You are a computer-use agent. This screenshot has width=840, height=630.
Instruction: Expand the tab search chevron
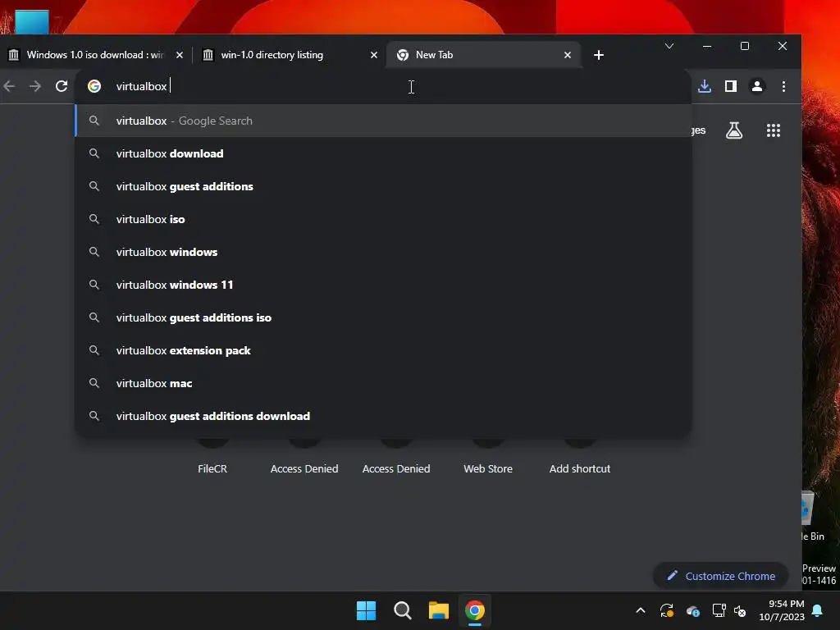point(669,46)
